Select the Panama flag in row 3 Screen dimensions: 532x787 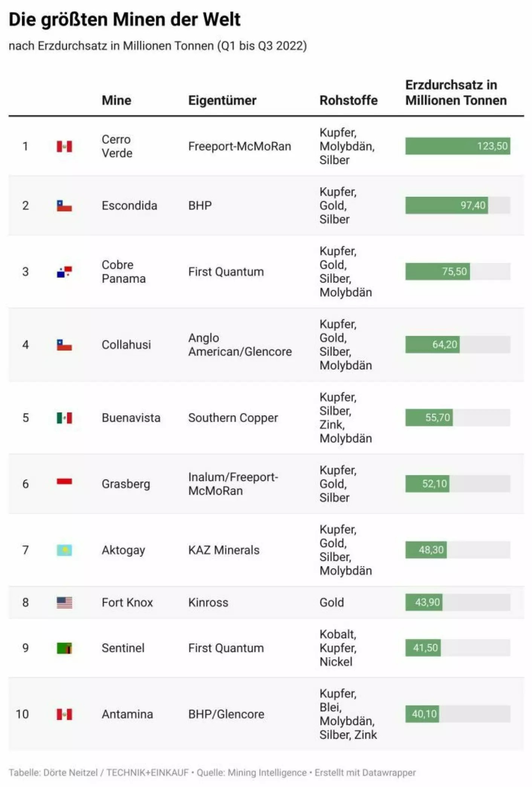(x=64, y=272)
